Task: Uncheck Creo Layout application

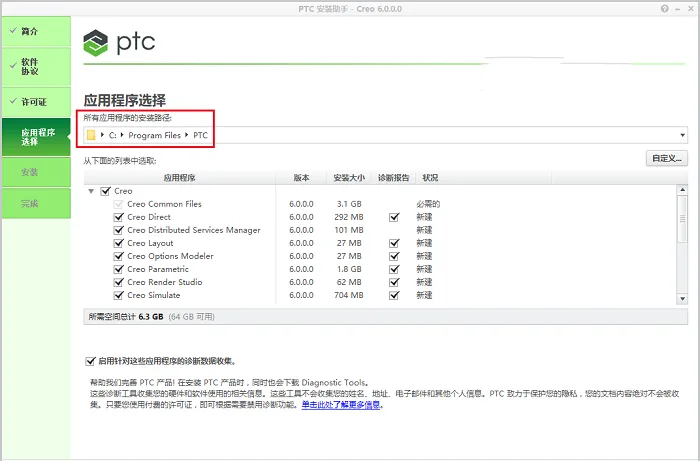Action: click(118, 243)
